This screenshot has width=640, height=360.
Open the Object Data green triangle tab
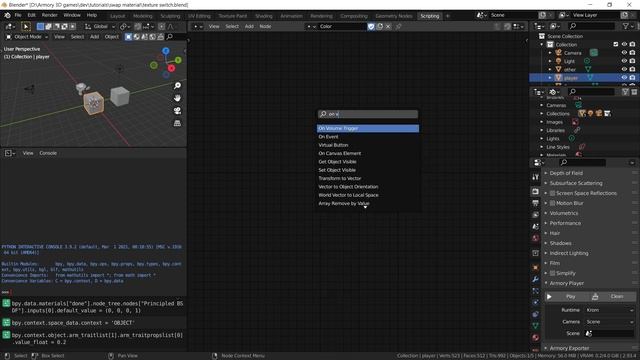pos(536,326)
